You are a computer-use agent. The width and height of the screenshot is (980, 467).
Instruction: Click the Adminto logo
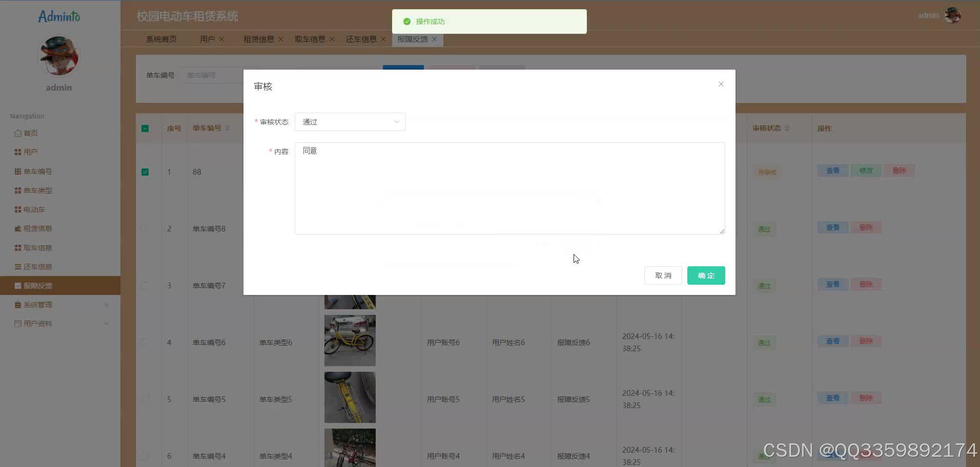coord(59,16)
